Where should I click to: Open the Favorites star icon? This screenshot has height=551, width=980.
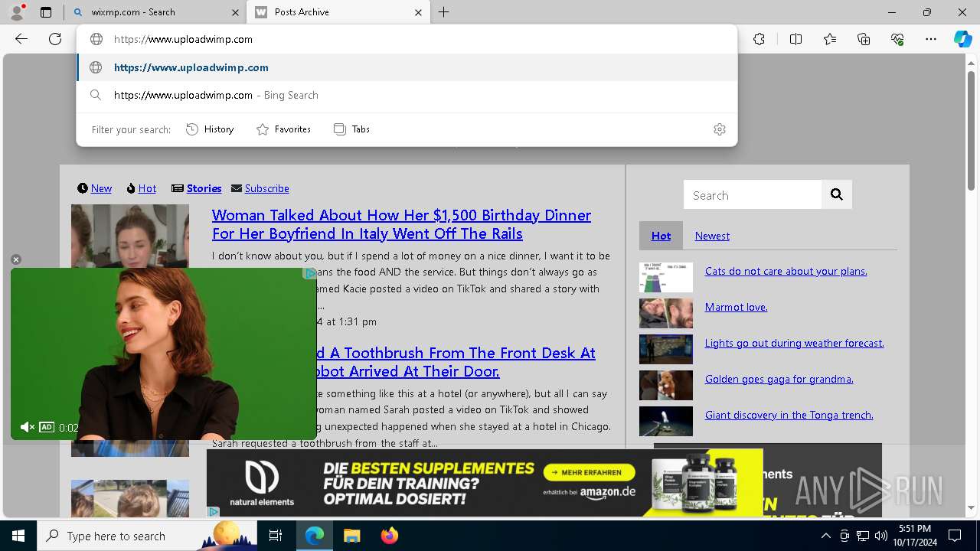pyautogui.click(x=830, y=39)
